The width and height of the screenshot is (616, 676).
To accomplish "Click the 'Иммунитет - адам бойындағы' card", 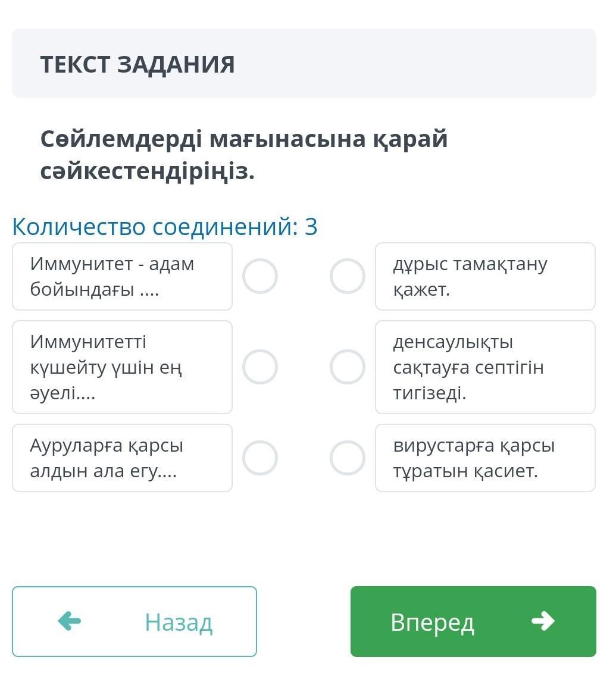I will 122,277.
